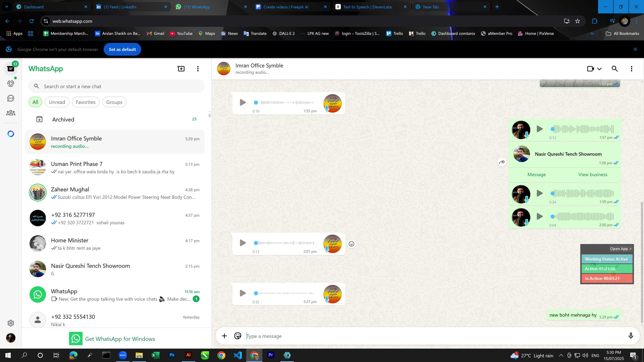Click the Search or start a new chat field

tap(117, 86)
